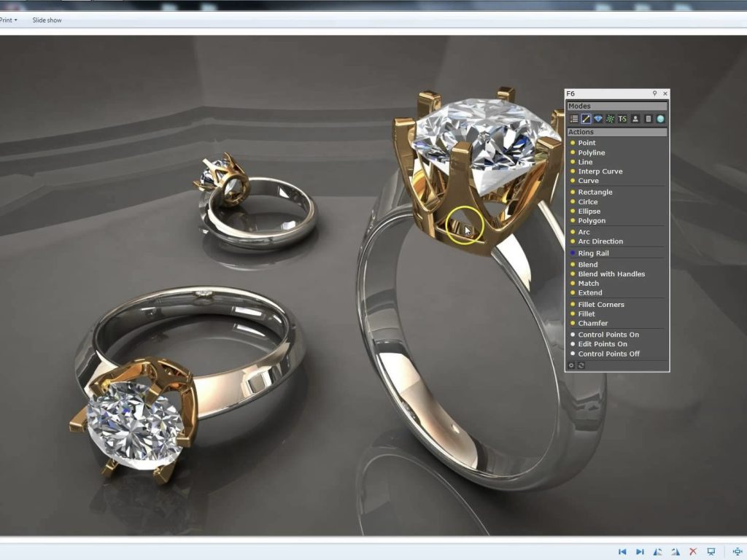The image size is (747, 560).
Task: Click the green burst mode icon
Action: [x=610, y=119]
